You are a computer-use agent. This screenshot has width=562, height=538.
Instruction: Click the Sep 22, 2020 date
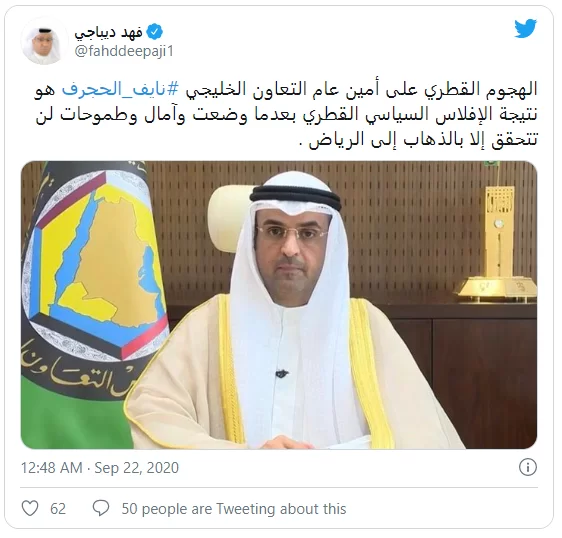pos(137,468)
